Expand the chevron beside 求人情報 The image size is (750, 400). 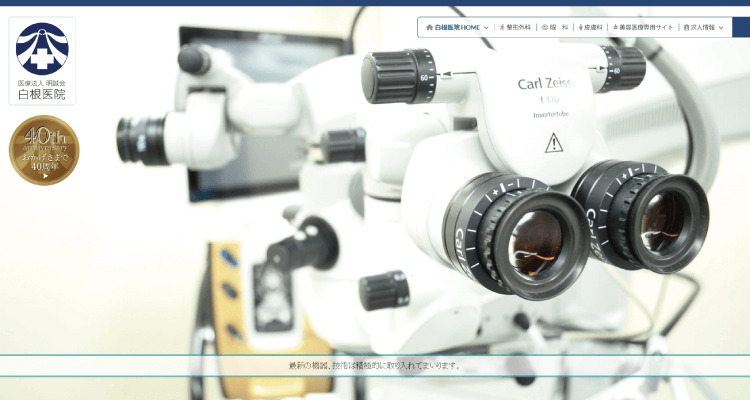point(721,28)
